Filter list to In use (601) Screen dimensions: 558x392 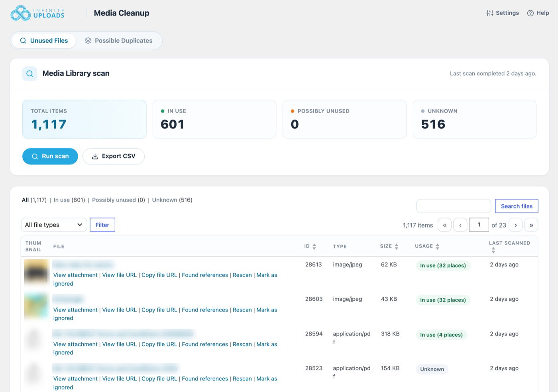(x=69, y=200)
